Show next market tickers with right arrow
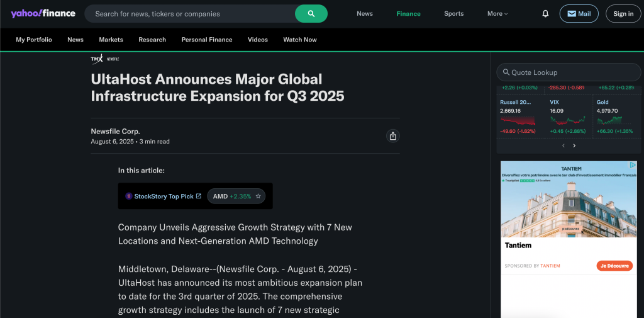 pyautogui.click(x=574, y=145)
